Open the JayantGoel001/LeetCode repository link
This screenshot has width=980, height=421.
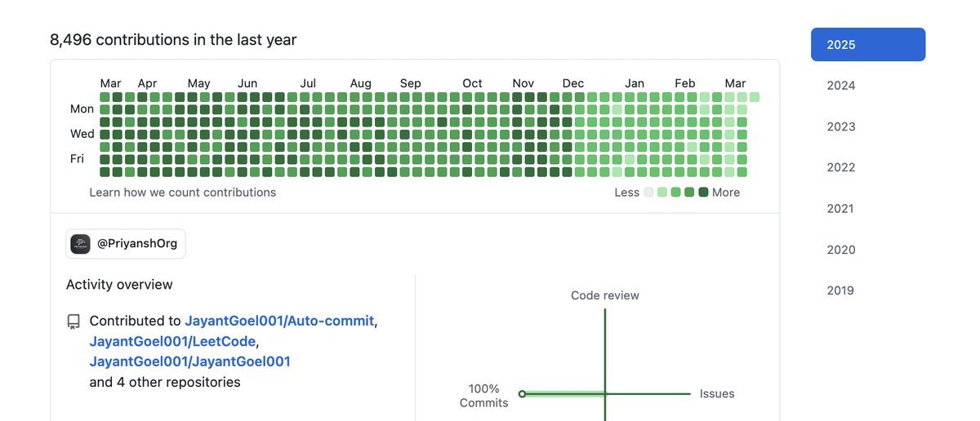(x=172, y=341)
